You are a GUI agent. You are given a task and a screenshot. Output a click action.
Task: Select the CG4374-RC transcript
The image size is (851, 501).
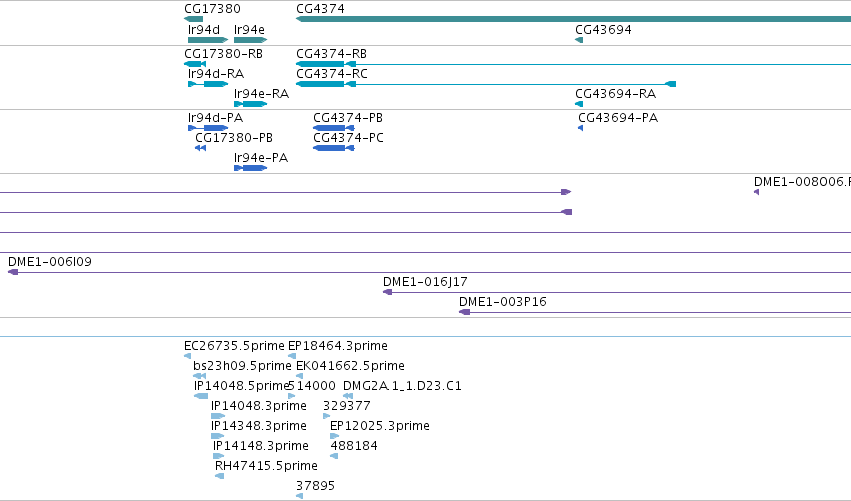coord(486,84)
